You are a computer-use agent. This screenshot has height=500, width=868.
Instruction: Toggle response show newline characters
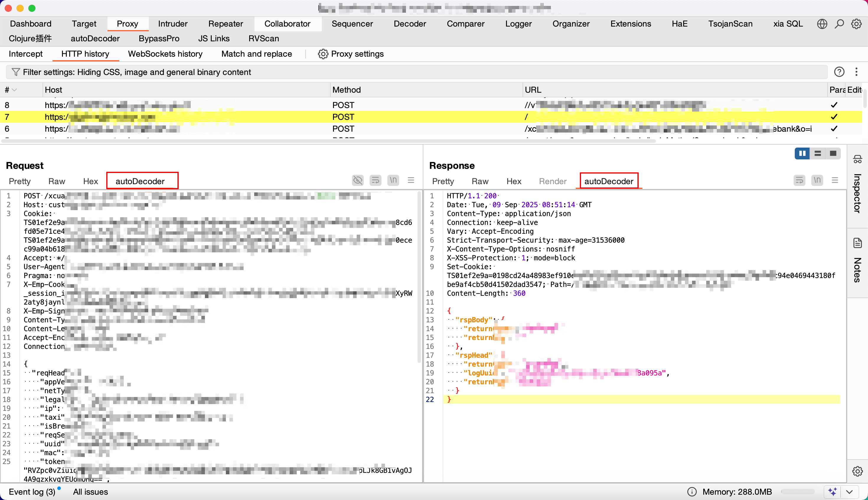coord(817,180)
